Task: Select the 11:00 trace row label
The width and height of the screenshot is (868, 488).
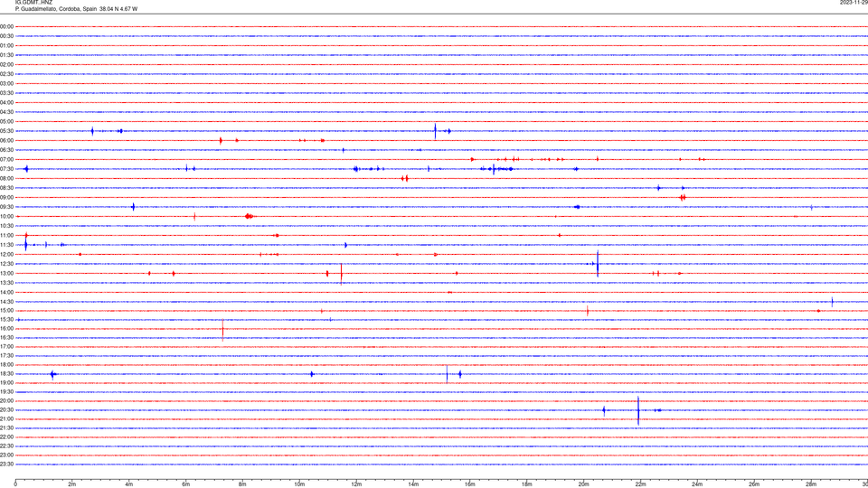Action: [x=6, y=235]
